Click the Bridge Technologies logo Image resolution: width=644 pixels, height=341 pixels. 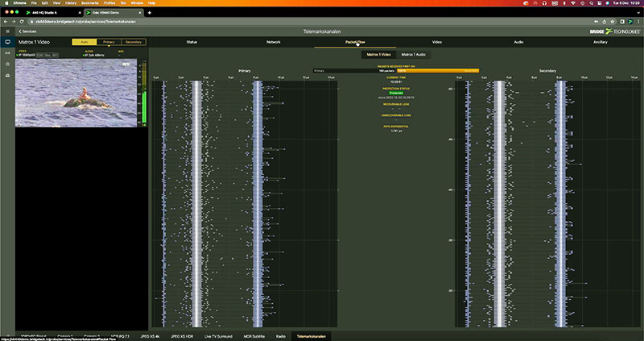click(615, 31)
